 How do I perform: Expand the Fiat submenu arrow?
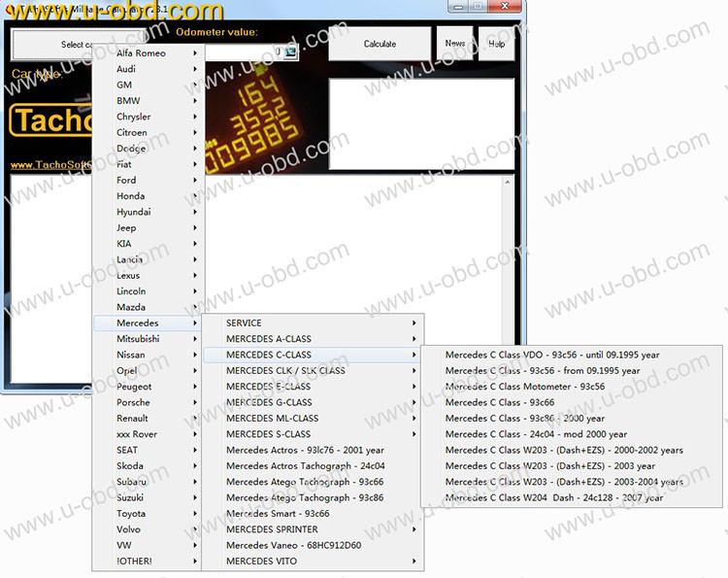pos(195,164)
